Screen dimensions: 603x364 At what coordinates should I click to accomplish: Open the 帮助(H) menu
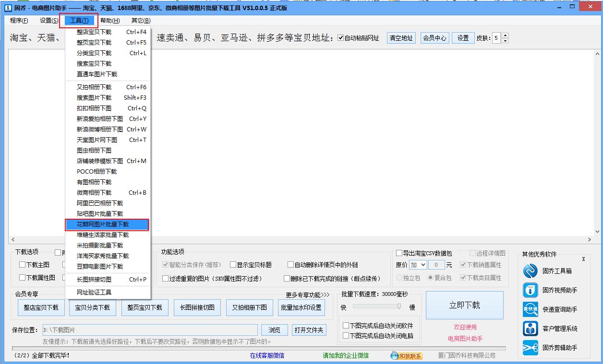pos(109,21)
